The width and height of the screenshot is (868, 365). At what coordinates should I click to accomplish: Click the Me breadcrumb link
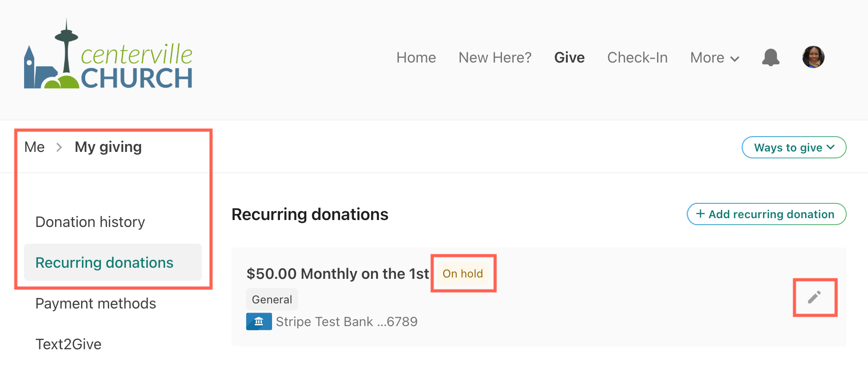[x=35, y=147]
